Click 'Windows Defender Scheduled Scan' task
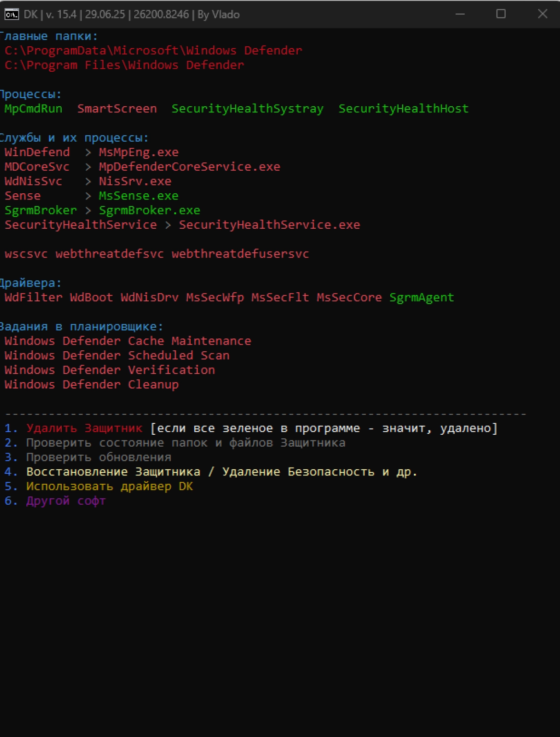Screen dimensions: 560x737 (117, 355)
